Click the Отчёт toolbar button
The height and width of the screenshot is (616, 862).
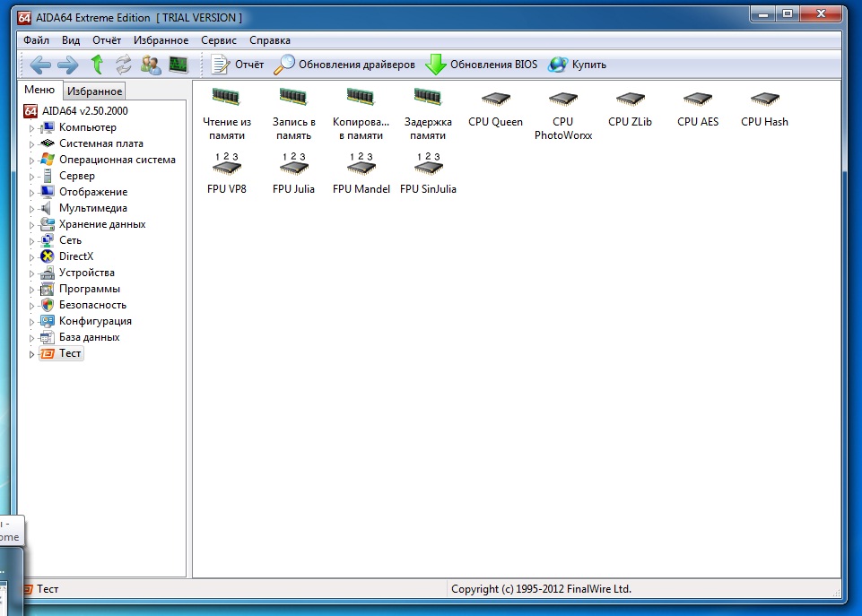[x=238, y=65]
